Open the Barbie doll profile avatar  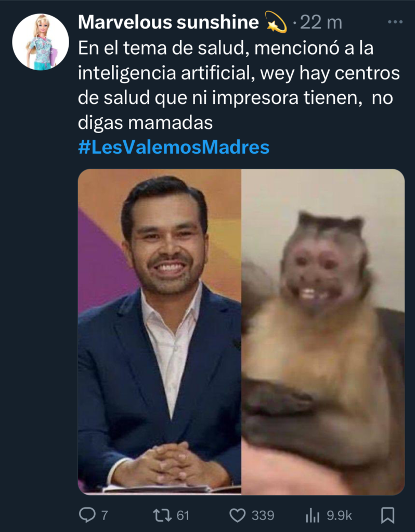[x=41, y=42]
